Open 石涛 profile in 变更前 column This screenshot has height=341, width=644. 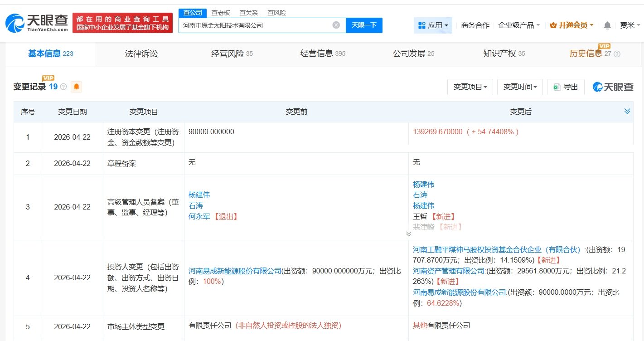[x=195, y=206]
